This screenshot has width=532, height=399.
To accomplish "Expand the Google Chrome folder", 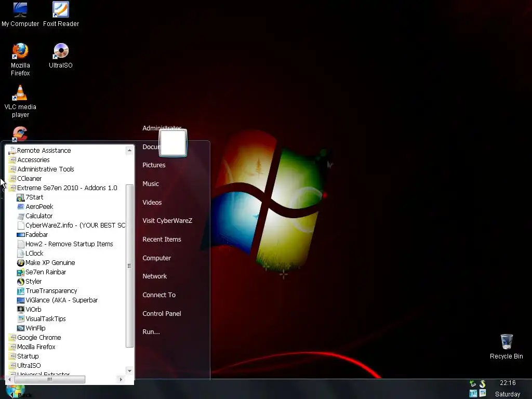I will pyautogui.click(x=35, y=338).
